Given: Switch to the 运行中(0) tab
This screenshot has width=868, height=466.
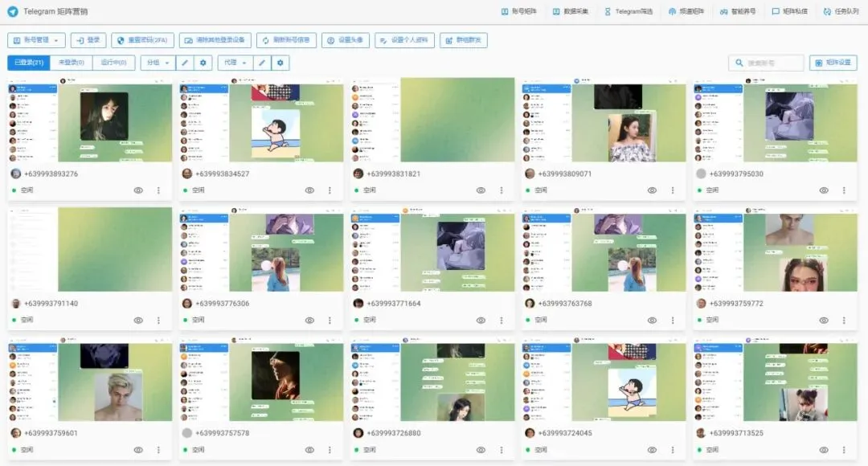Looking at the screenshot, I should (x=113, y=62).
